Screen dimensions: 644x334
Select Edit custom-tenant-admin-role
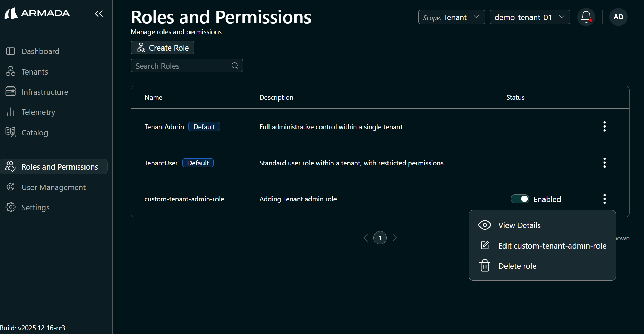pos(552,245)
